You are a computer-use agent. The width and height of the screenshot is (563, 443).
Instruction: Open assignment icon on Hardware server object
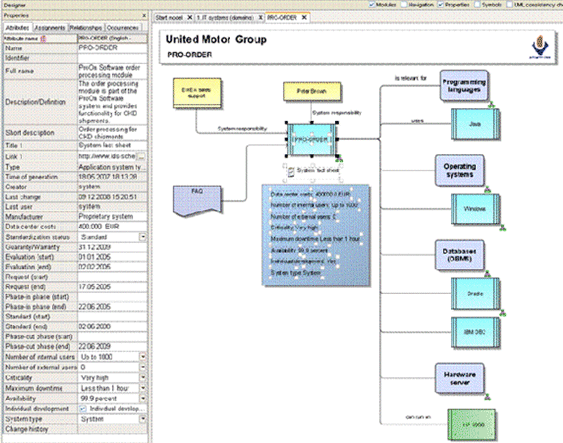pos(487,397)
